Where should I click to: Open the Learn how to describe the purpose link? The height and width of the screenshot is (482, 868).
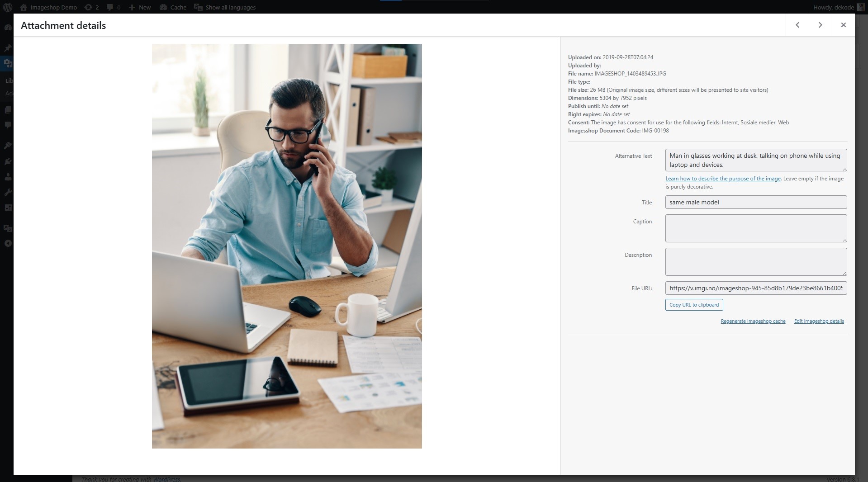(x=723, y=179)
